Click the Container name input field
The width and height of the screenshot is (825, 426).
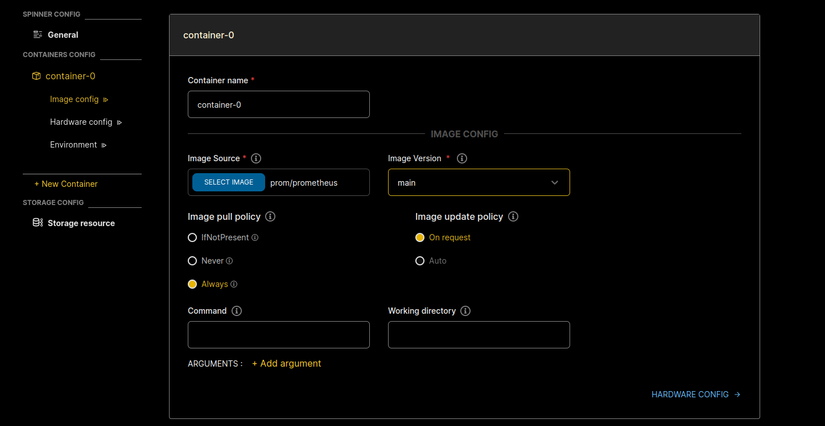click(278, 105)
